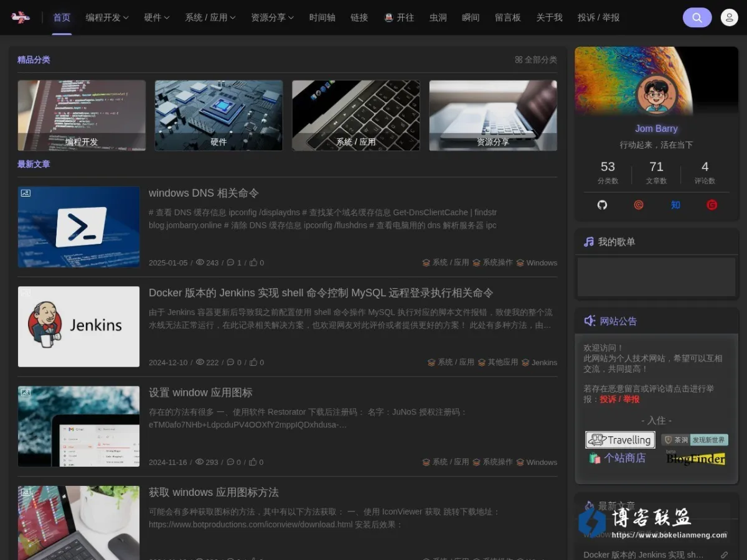
Task: Expand the 资源分享 navigation dropdown
Action: tap(273, 17)
